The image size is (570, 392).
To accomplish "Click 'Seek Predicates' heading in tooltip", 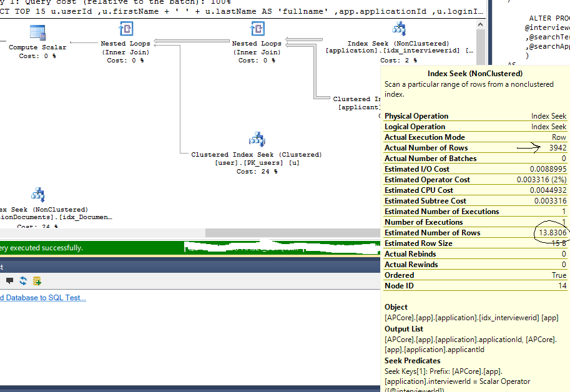I will [412, 361].
